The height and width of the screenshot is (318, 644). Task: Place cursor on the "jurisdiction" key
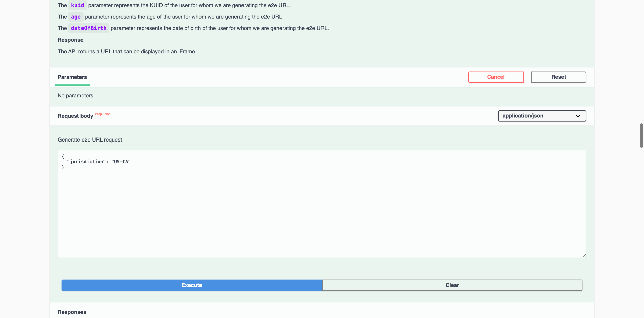tap(86, 162)
